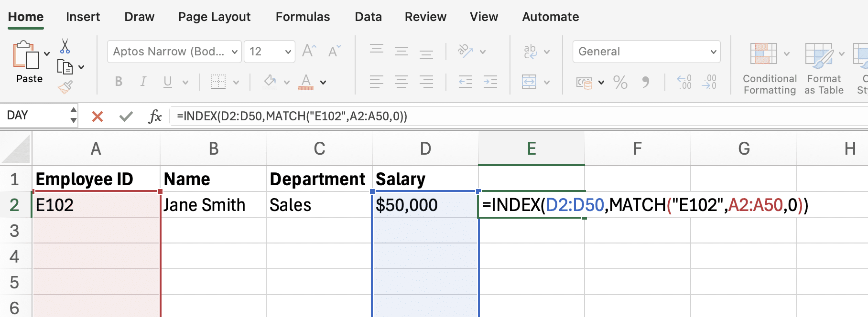Click Merge and Center icon

[529, 82]
